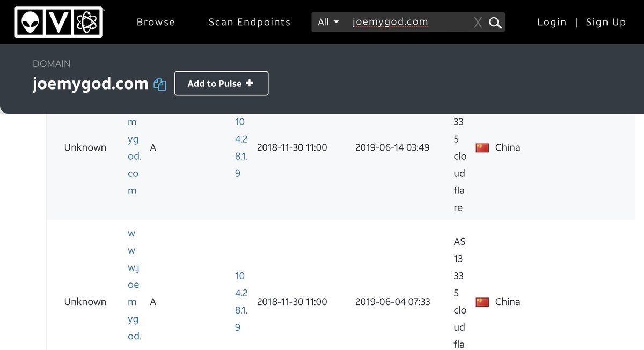The image size is (644, 350).
Task: Click the 2019-06-14 03:49 last seen date
Action: (392, 147)
